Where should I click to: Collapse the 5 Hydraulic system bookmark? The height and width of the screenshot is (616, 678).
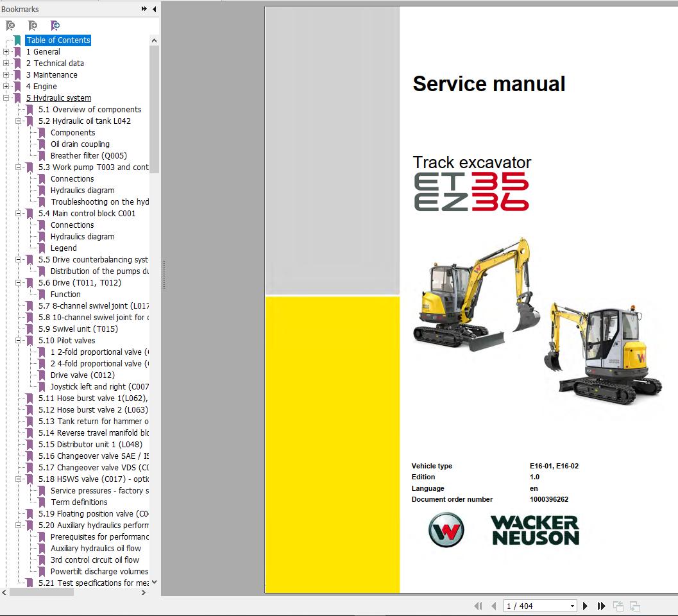(6, 98)
